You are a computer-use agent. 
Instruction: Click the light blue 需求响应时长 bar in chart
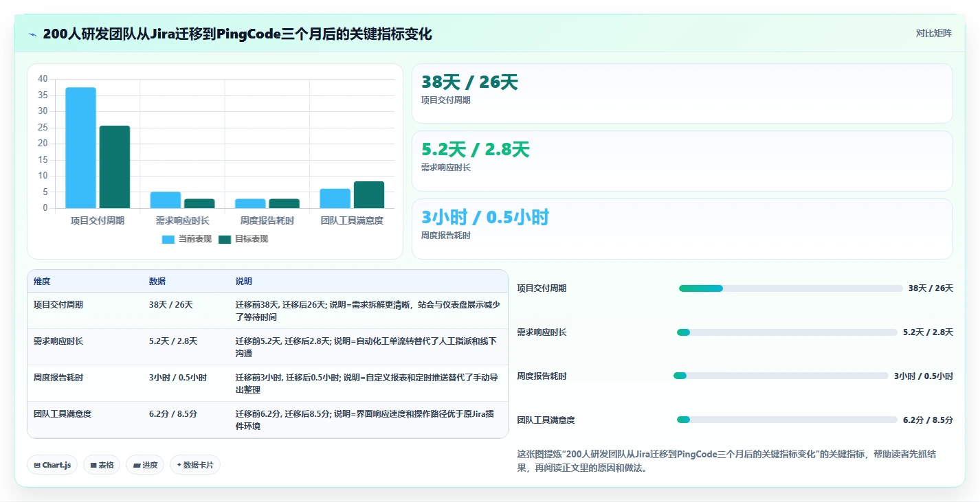tap(165, 200)
